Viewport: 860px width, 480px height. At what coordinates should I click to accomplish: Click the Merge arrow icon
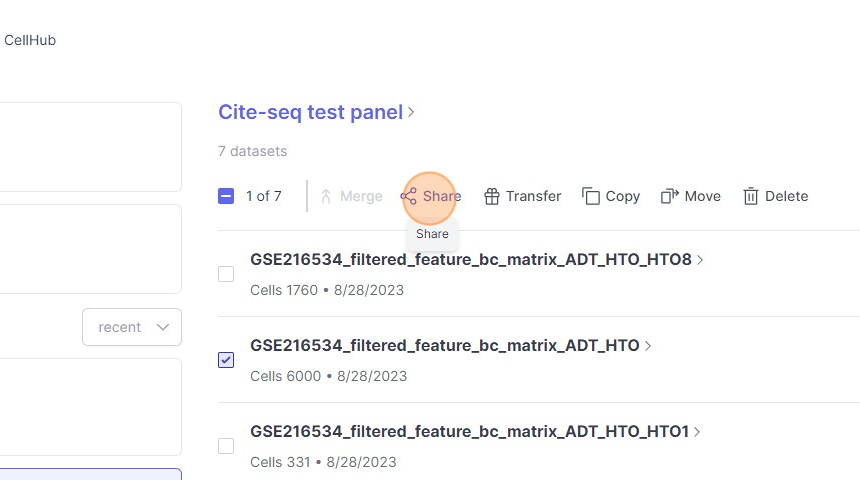tap(326, 196)
